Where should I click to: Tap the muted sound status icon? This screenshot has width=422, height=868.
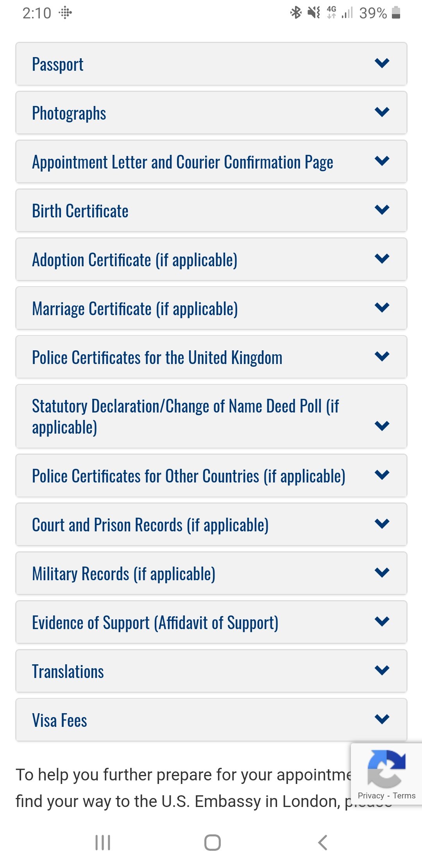(314, 13)
